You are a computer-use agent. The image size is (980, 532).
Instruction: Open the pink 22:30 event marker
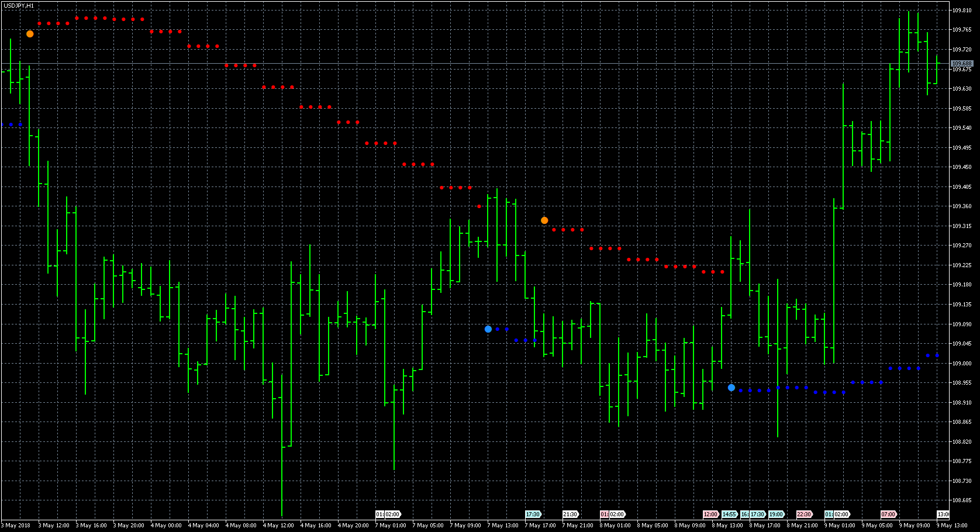805,514
